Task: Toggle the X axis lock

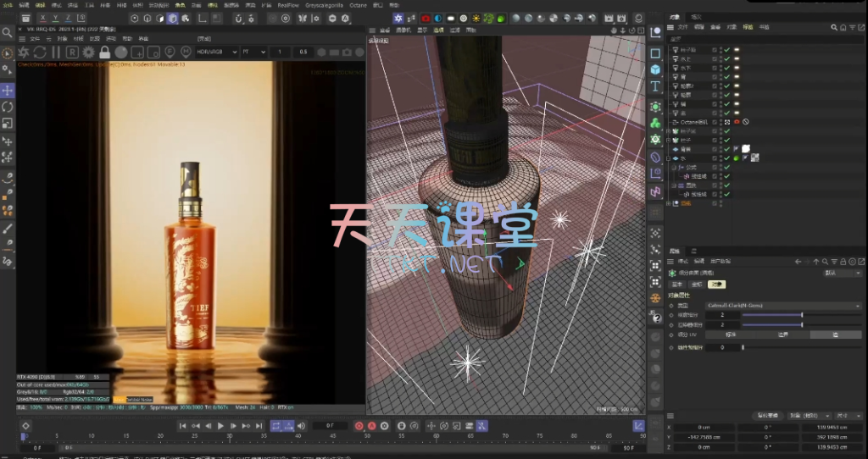Action: [44, 18]
